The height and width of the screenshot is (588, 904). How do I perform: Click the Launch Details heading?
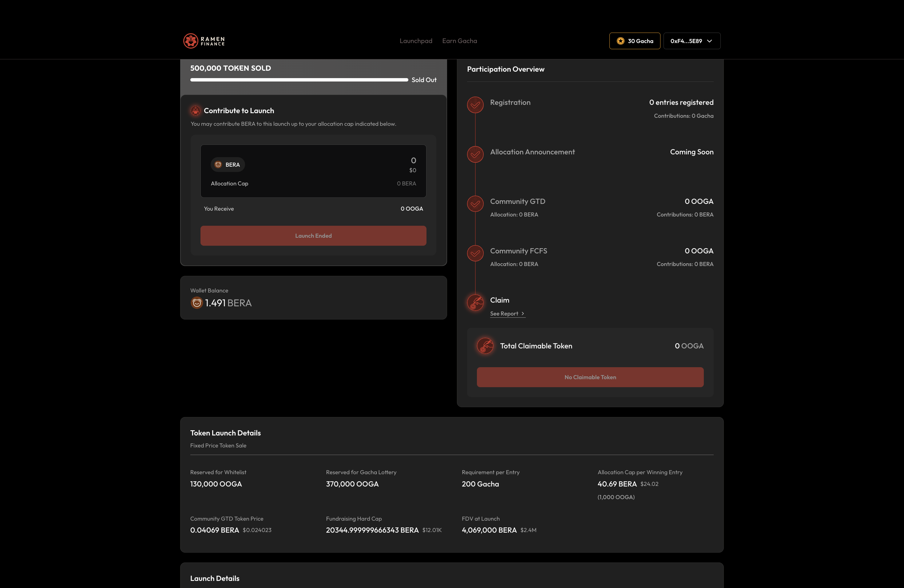215,578
